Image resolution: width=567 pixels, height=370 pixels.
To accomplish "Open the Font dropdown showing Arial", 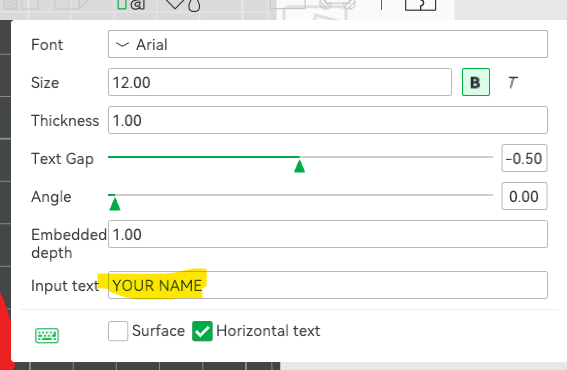I will 328,44.
